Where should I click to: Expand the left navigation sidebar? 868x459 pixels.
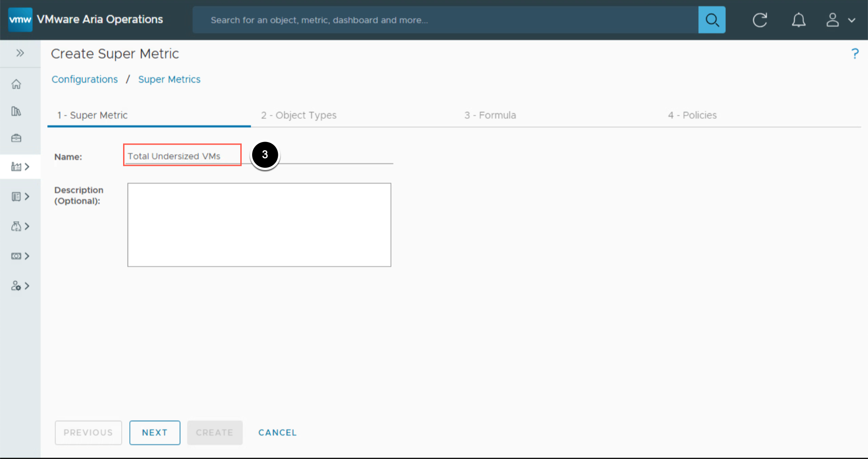pos(20,53)
